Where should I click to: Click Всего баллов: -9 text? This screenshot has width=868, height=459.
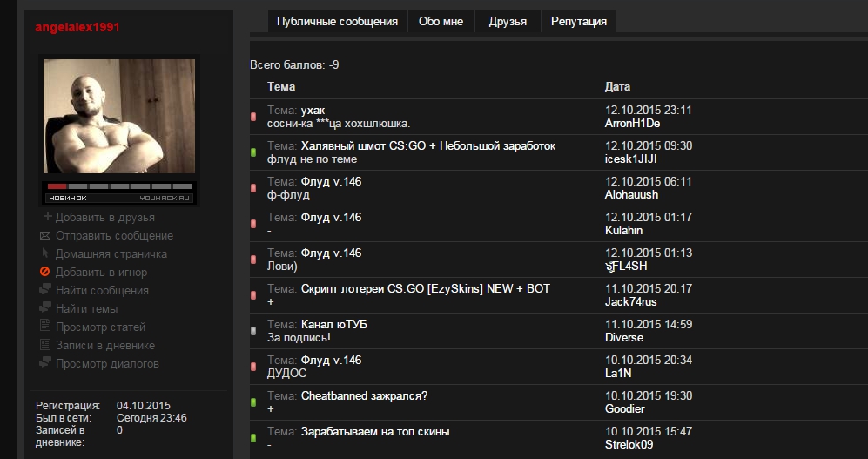[x=294, y=65]
